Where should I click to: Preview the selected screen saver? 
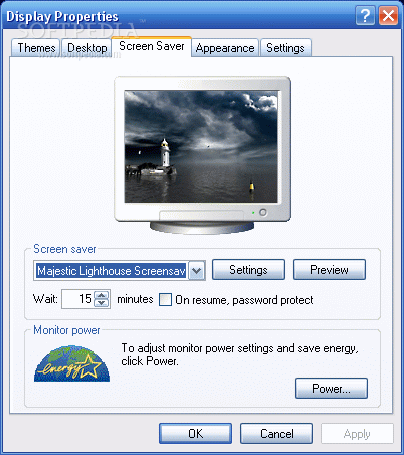click(x=329, y=270)
